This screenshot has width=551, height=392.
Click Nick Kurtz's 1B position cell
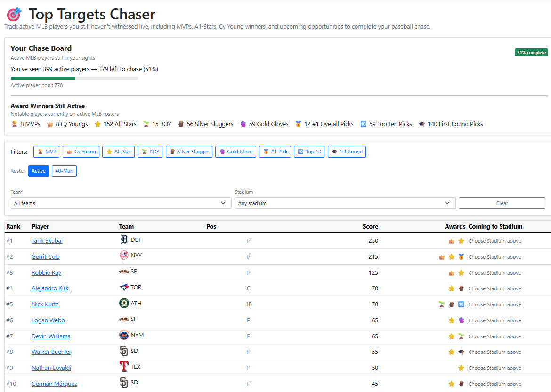pos(249,304)
